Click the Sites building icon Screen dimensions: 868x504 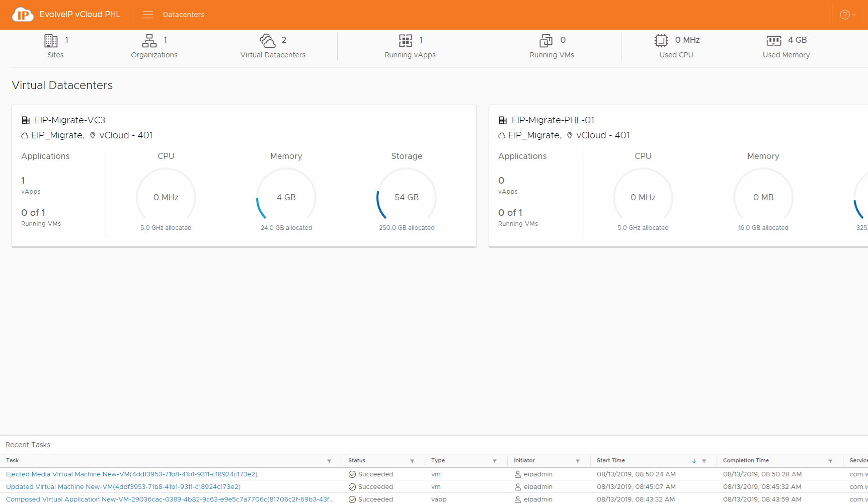(x=51, y=40)
